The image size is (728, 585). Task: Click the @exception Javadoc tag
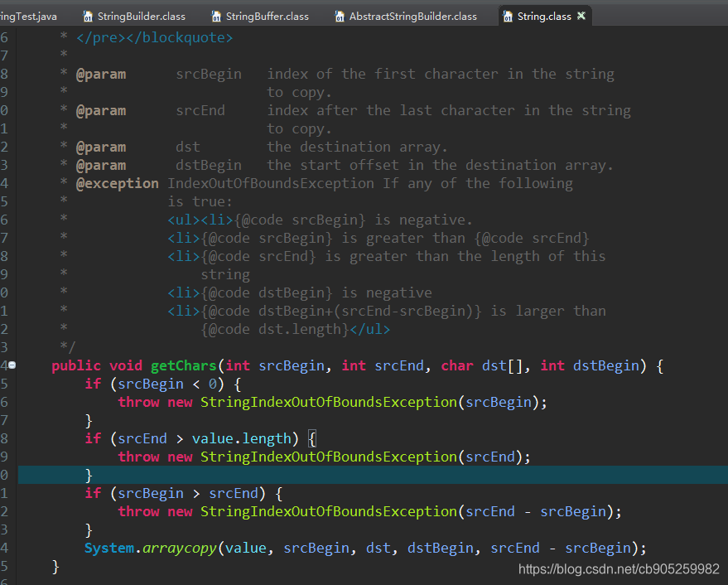[x=117, y=184]
